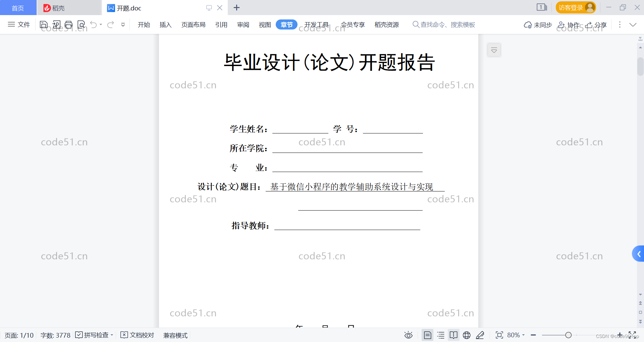The height and width of the screenshot is (342, 644).
Task: Open the 稻壳资源 tab
Action: pos(387,24)
